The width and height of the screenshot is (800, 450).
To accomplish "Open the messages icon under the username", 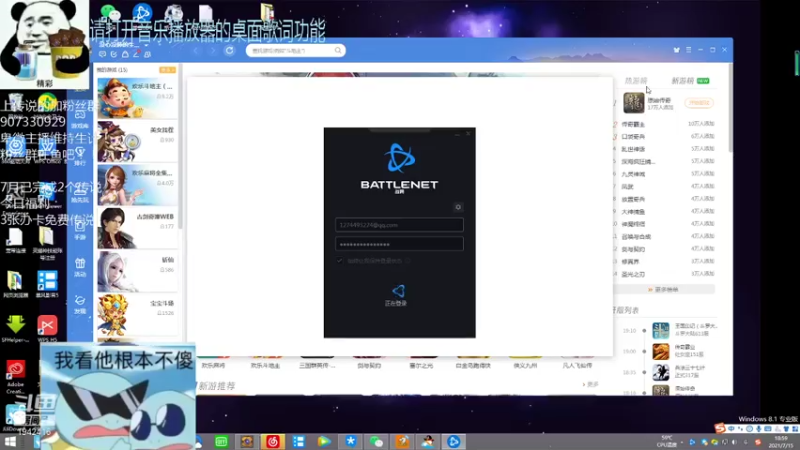I will tap(103, 54).
